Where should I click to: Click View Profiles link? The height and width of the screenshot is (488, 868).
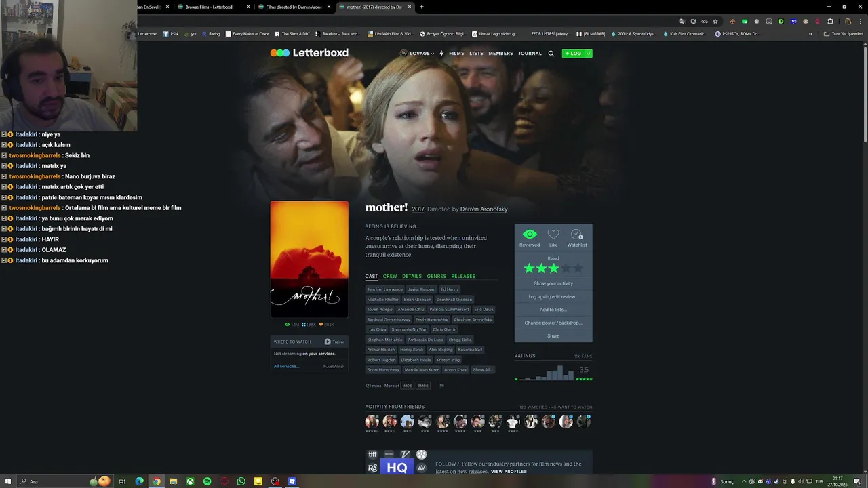click(x=509, y=472)
